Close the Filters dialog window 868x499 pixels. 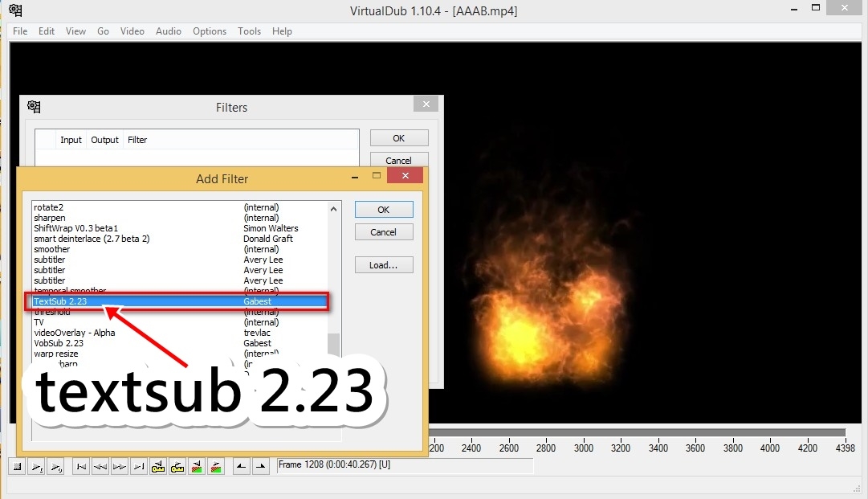click(426, 104)
